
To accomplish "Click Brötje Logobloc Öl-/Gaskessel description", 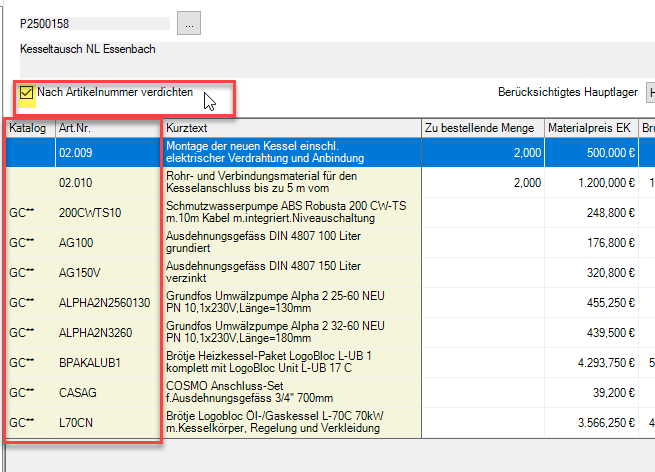I will pos(275,423).
